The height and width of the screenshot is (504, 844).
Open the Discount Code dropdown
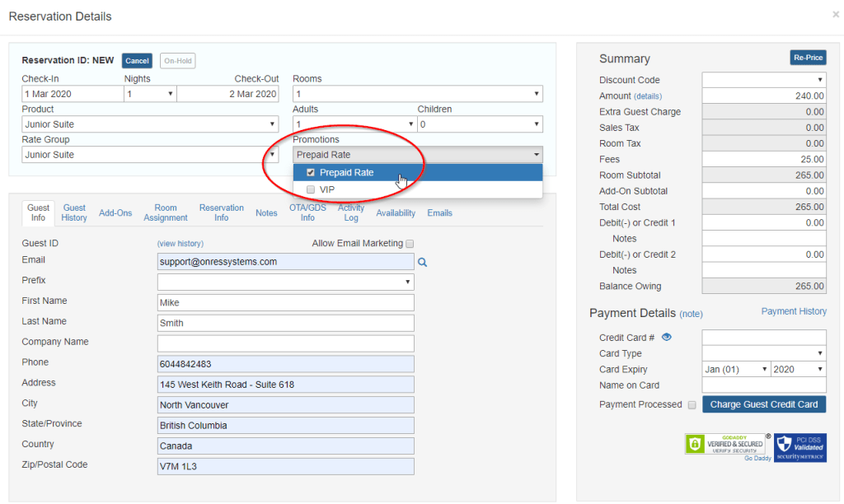coord(821,79)
